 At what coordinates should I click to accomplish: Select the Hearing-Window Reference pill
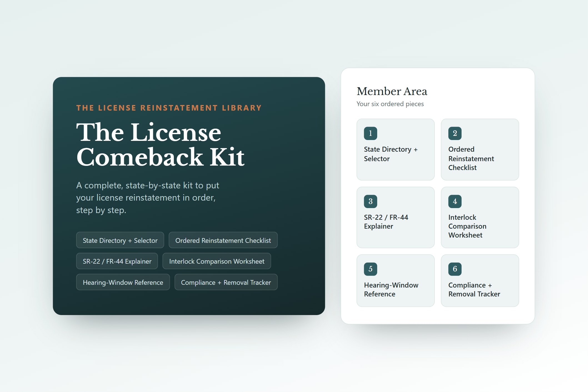123,282
